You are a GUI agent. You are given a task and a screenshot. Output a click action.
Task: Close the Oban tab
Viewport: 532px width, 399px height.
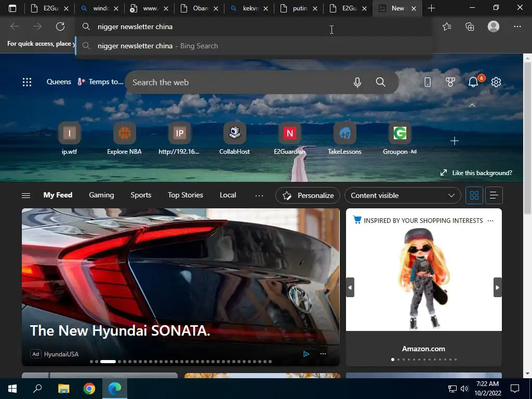click(x=216, y=8)
